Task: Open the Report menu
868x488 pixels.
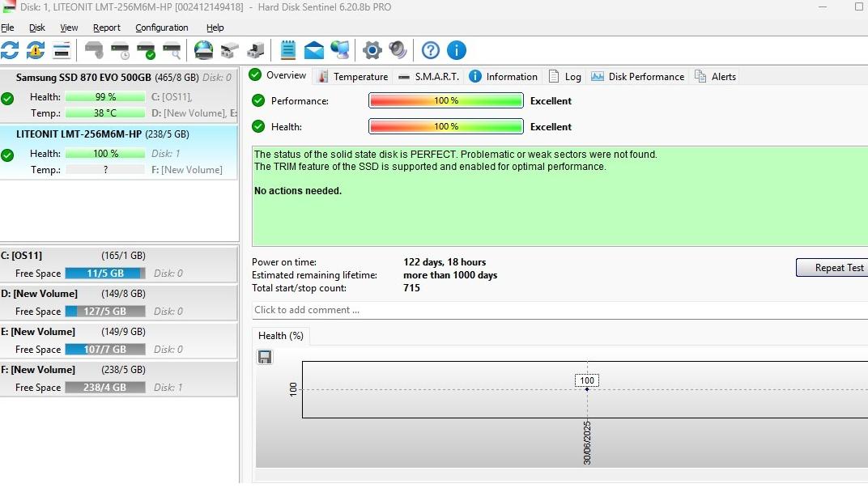Action: (106, 28)
